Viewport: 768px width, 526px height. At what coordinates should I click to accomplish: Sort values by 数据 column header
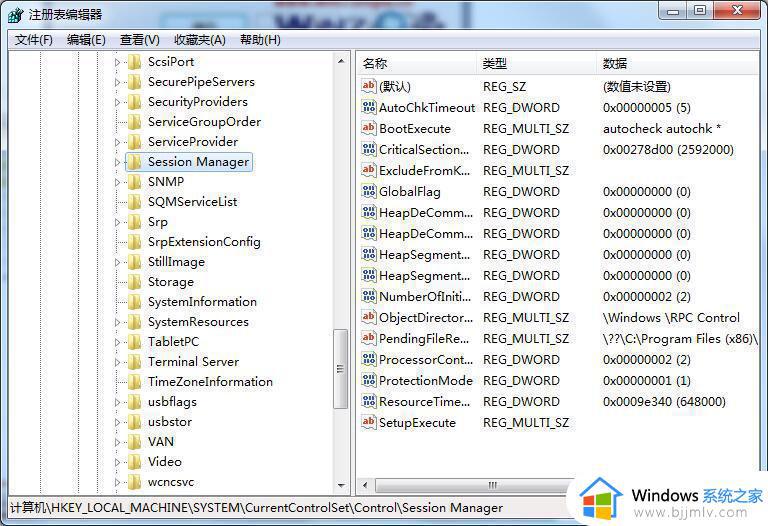coord(678,64)
